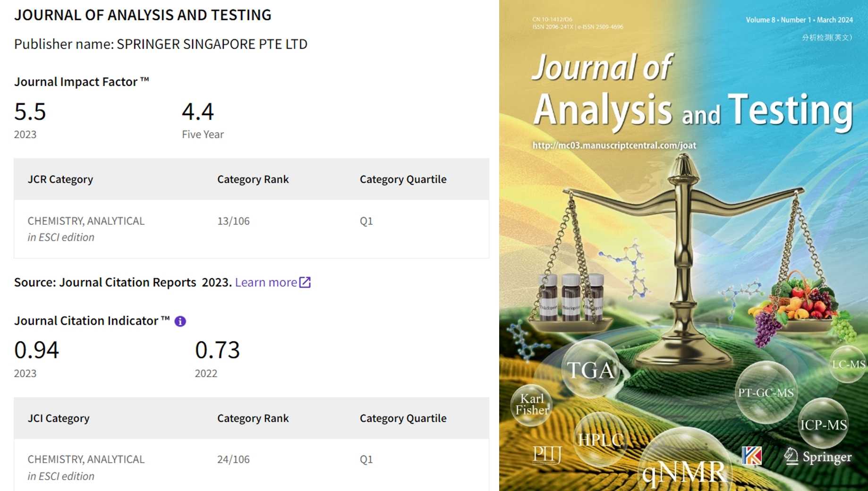Click the Category Quartile header in JCR table
This screenshot has width=868, height=491.
click(403, 179)
